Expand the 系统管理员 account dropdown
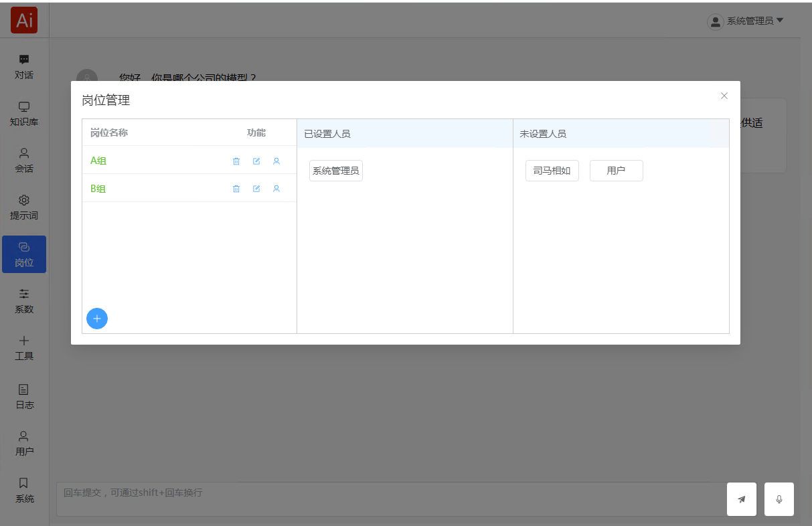Screen dimensions: 812x526 746,21
